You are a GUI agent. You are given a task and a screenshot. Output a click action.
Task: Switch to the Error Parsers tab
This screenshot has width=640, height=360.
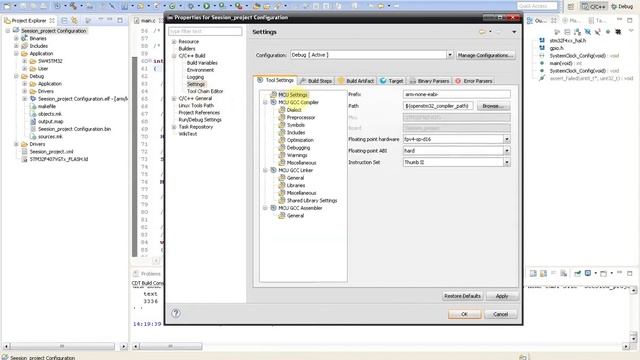tap(473, 81)
